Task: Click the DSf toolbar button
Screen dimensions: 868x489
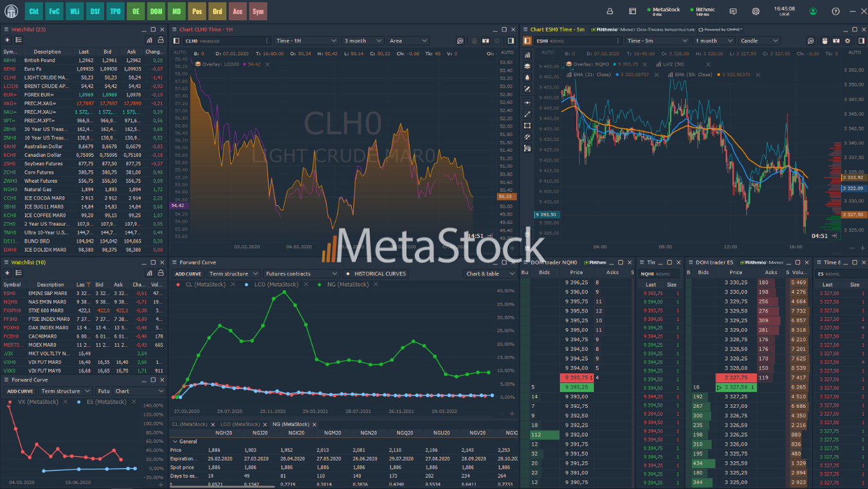Action: pyautogui.click(x=95, y=11)
